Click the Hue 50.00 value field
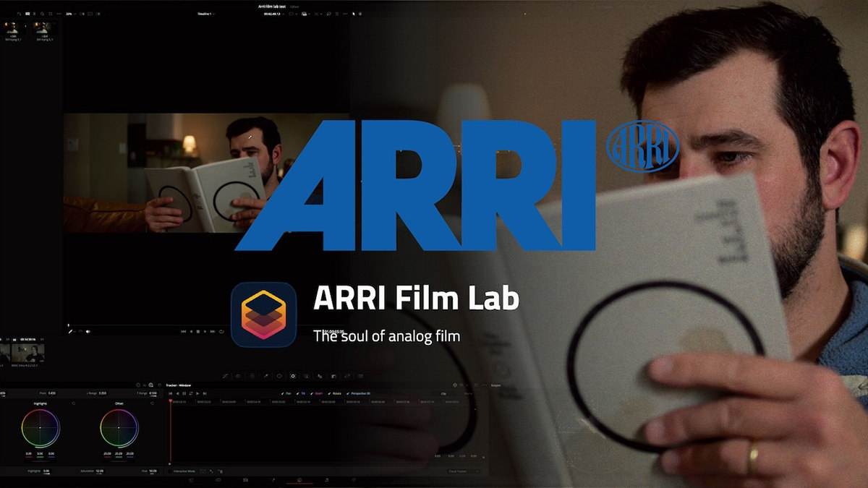Screen dimensions: 868x488 pyautogui.click(x=153, y=471)
